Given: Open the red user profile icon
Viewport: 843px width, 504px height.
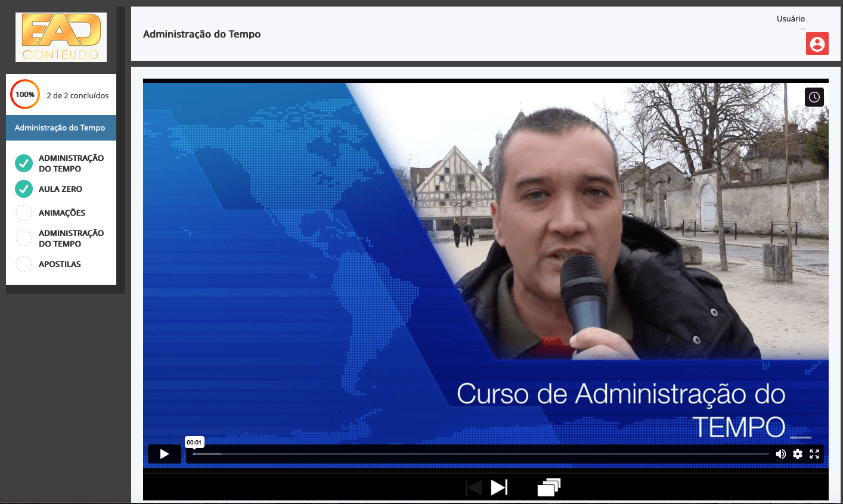Looking at the screenshot, I should 817,43.
